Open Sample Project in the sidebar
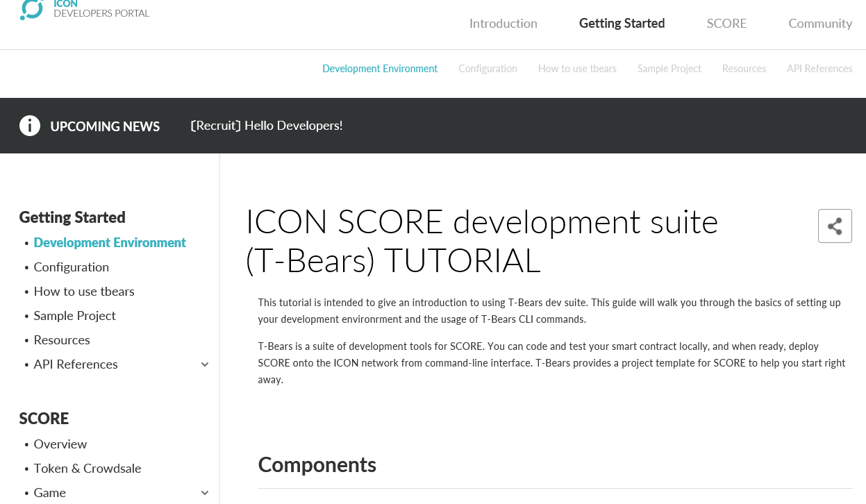Screen dimensions: 866x504 pyautogui.click(x=75, y=316)
